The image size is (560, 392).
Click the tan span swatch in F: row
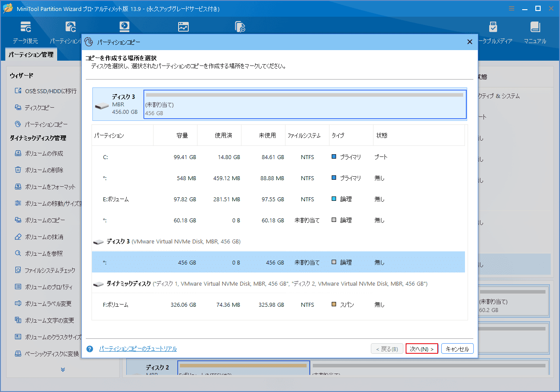334,305
